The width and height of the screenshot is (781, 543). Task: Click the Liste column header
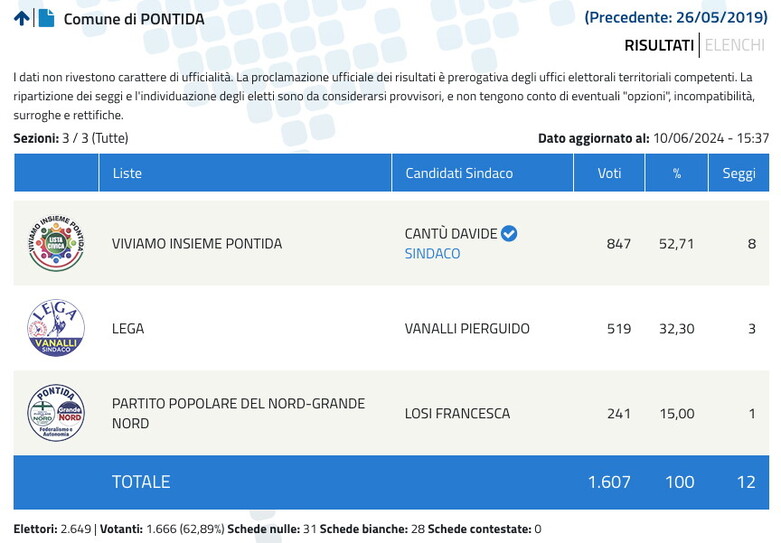(127, 173)
